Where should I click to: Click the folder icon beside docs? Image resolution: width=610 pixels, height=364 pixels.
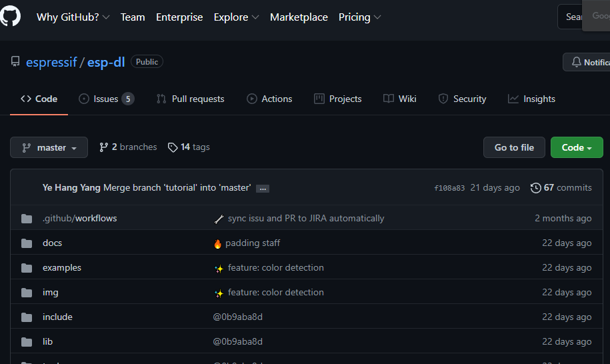tap(27, 243)
